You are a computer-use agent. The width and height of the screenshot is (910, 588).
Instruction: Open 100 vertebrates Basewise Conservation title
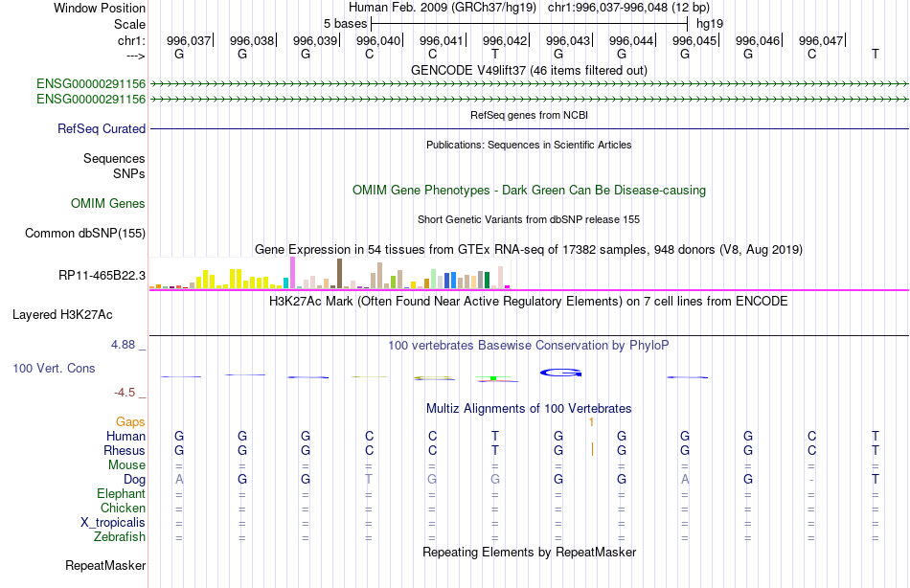(529, 346)
